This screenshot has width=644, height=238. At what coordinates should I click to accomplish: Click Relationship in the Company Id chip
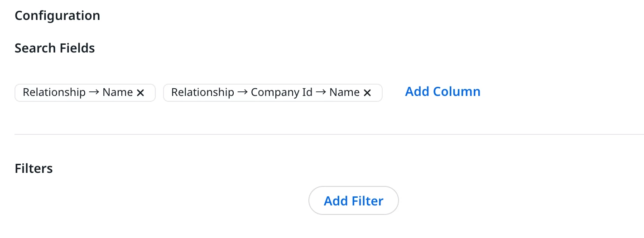[202, 92]
